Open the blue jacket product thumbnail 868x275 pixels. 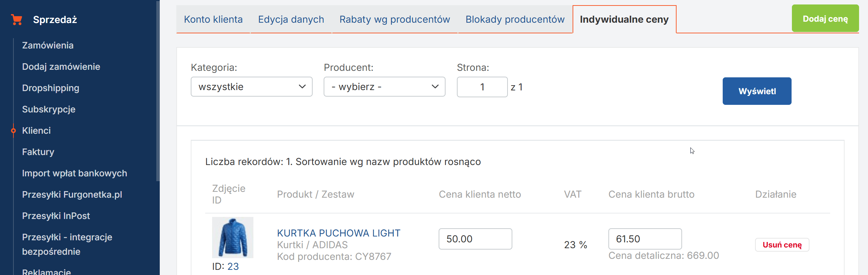point(232,238)
